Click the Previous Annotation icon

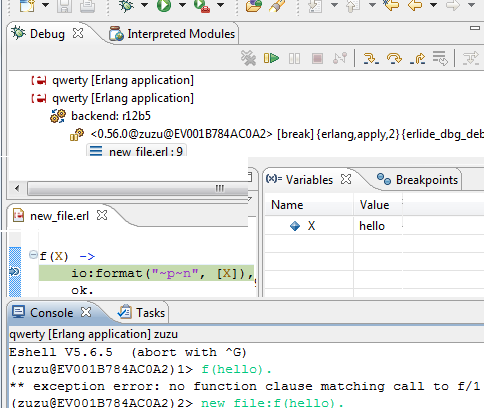point(353,5)
